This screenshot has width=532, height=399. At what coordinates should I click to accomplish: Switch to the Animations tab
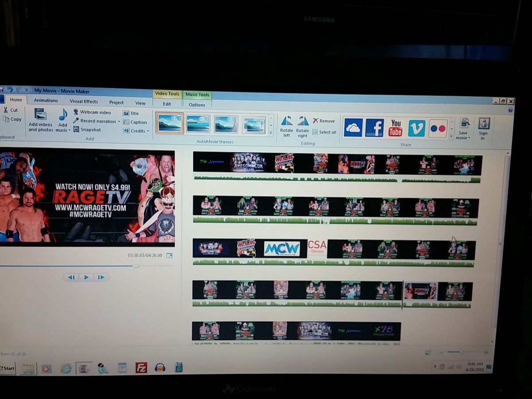[46, 100]
